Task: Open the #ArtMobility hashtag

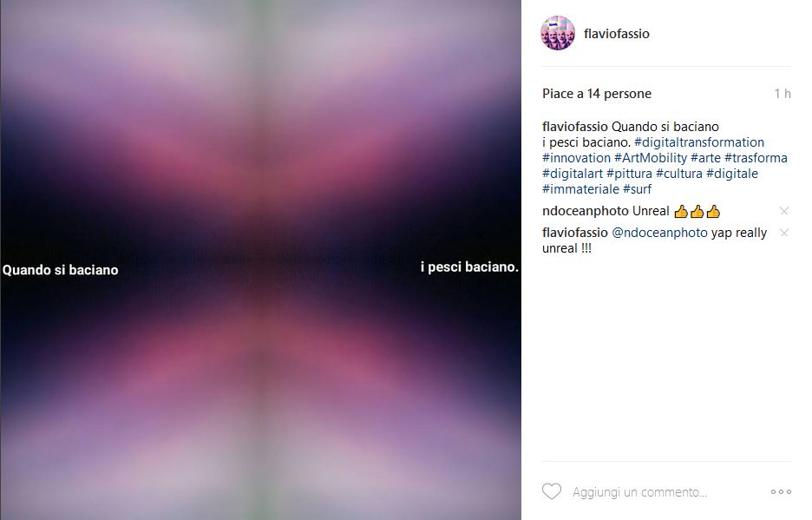Action: (x=651, y=158)
